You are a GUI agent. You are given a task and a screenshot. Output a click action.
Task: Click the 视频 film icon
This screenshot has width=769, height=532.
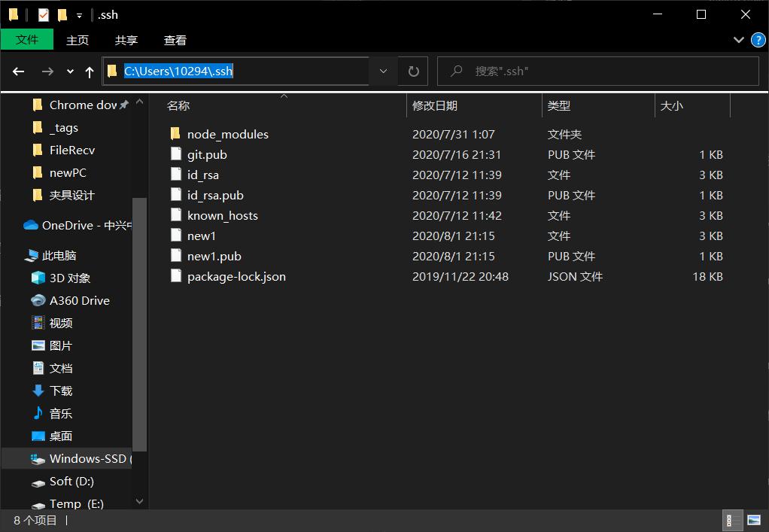[38, 323]
